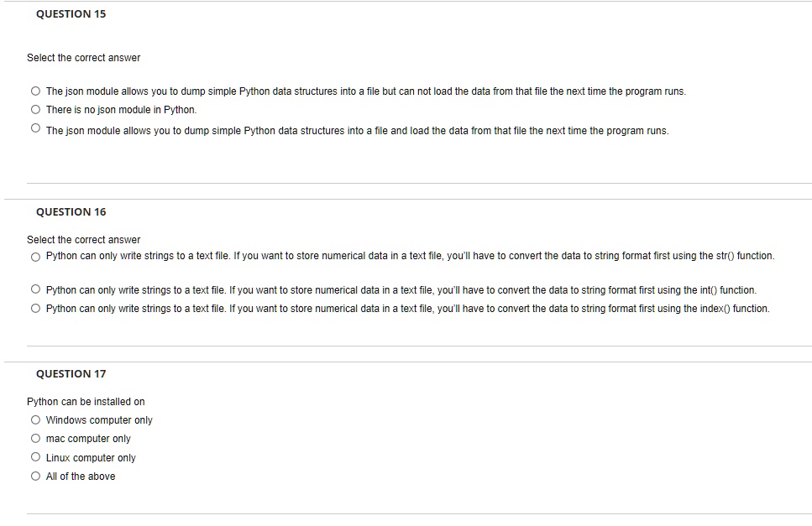Select radio for json 'can not load' option
The image size is (812, 526).
tap(35, 91)
